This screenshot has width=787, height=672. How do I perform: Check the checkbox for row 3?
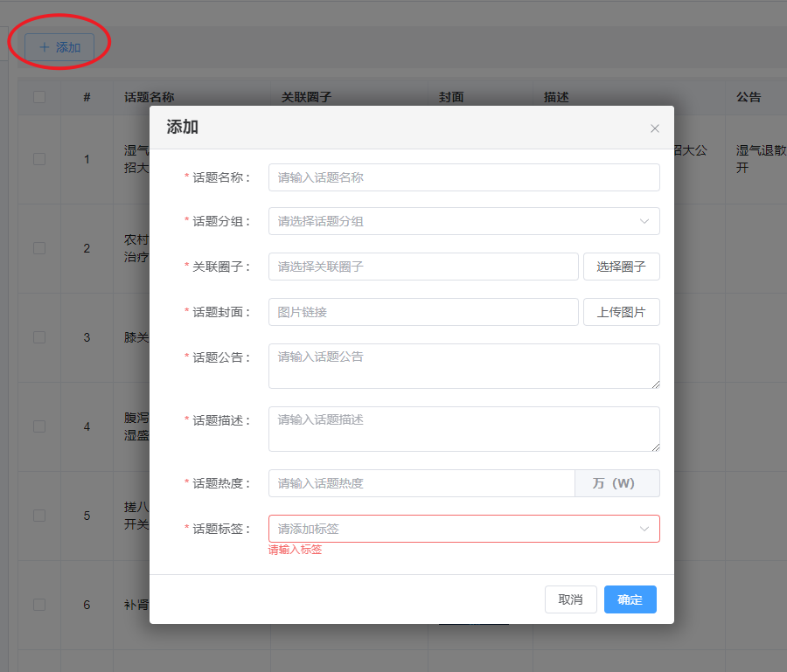coord(39,337)
